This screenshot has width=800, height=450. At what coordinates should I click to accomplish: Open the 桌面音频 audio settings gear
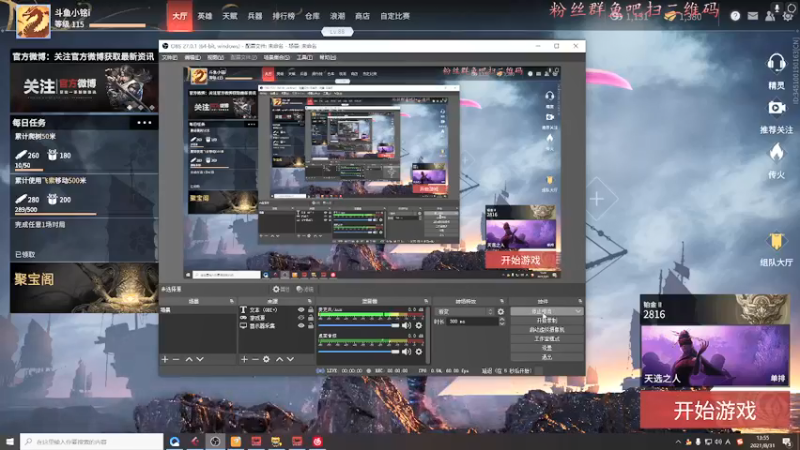coord(419,352)
